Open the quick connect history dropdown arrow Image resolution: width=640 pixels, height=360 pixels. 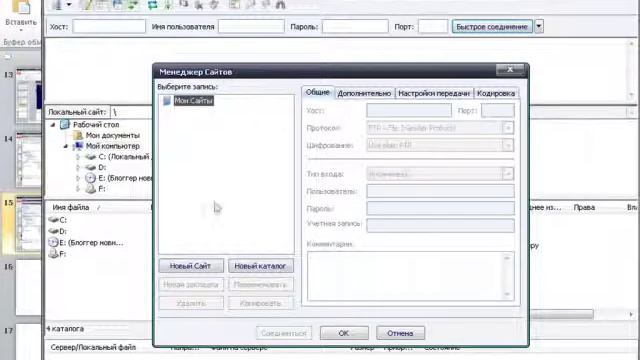tap(539, 27)
